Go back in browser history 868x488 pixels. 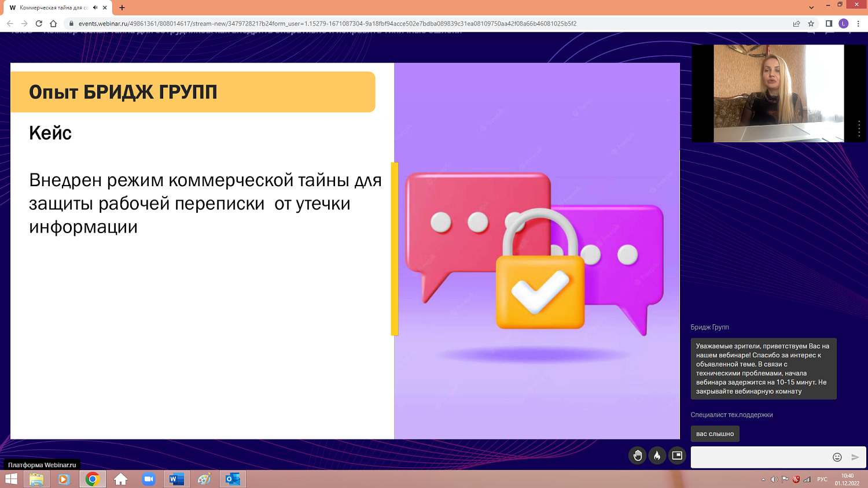[10, 24]
